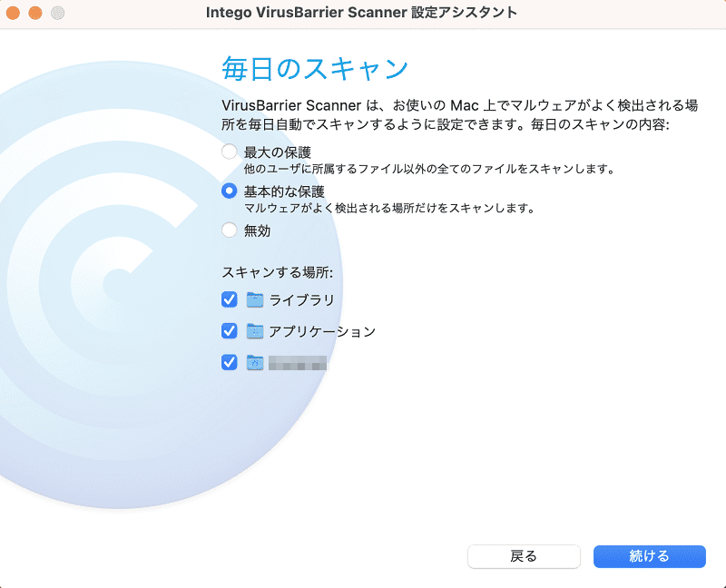This screenshot has height=588, width=726.
Task: Select the 基本的な保護 radio option
Action: 230,191
